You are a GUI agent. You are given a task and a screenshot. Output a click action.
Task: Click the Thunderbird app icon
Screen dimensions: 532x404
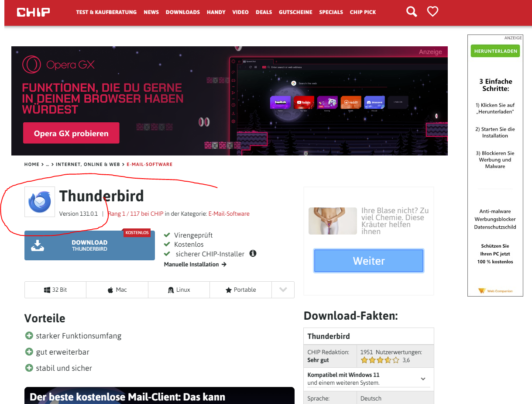40,202
